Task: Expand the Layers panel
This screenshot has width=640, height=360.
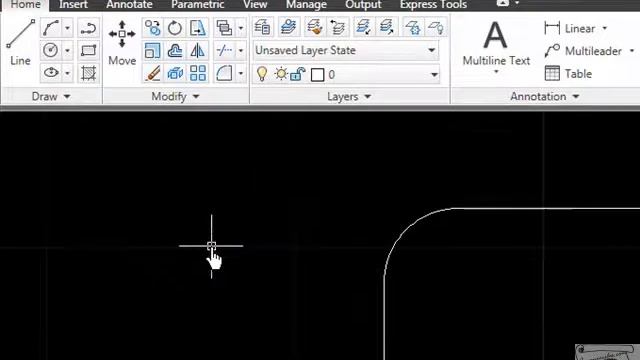Action: pos(349,97)
